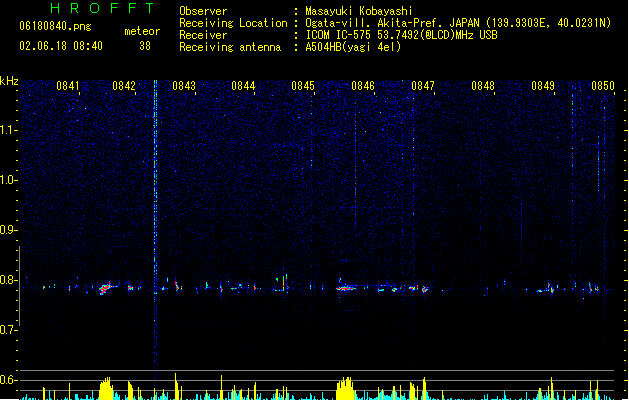Click the 0850 time marker
This screenshot has height=400, width=629.
(603, 86)
